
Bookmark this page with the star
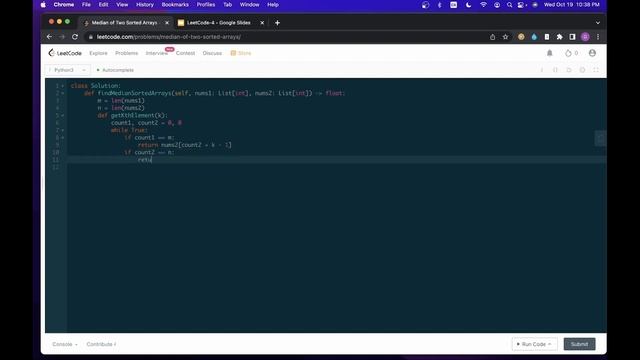click(505, 37)
